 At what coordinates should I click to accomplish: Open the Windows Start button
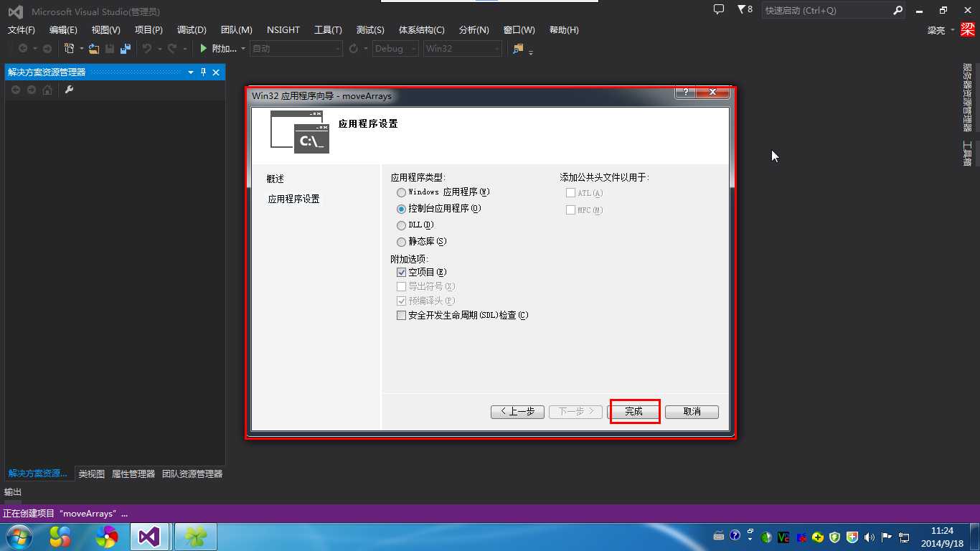coord(18,537)
